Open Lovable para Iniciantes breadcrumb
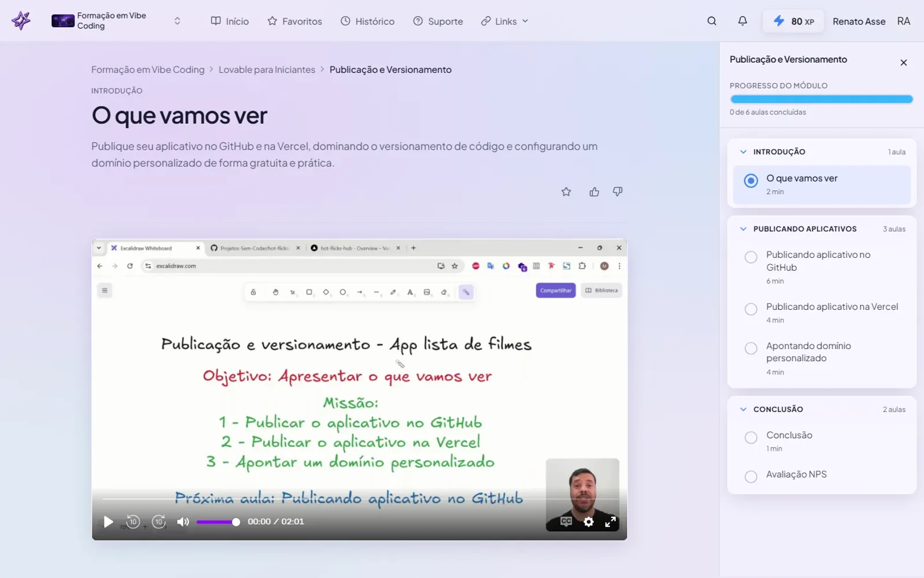924x578 pixels. 267,69
